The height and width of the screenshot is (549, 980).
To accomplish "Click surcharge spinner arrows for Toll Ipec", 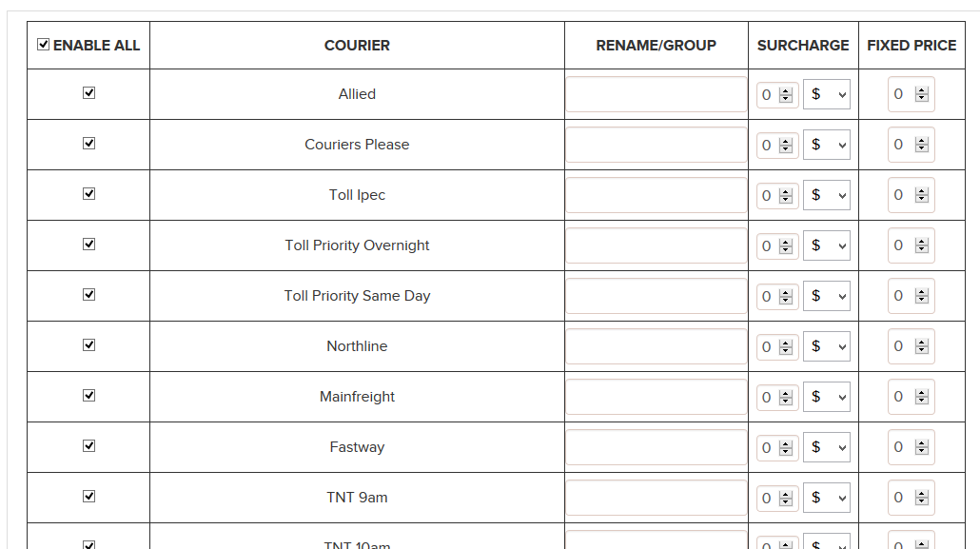I will pos(786,196).
